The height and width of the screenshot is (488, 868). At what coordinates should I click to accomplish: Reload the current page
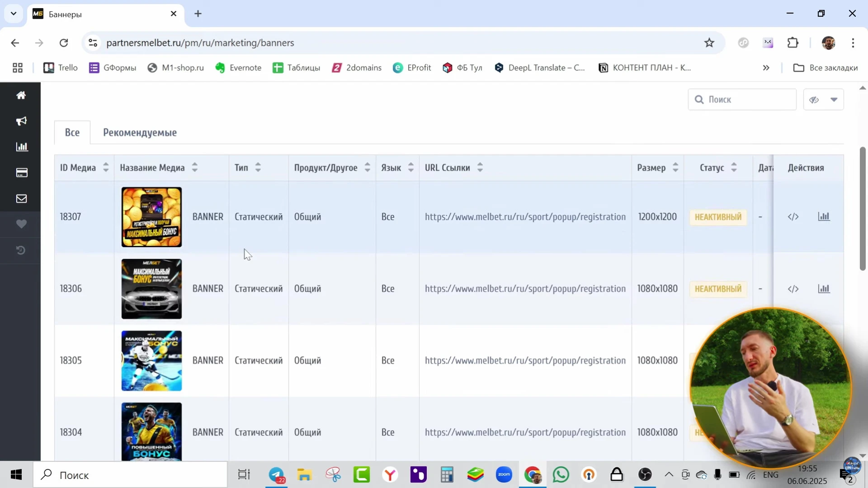point(64,43)
